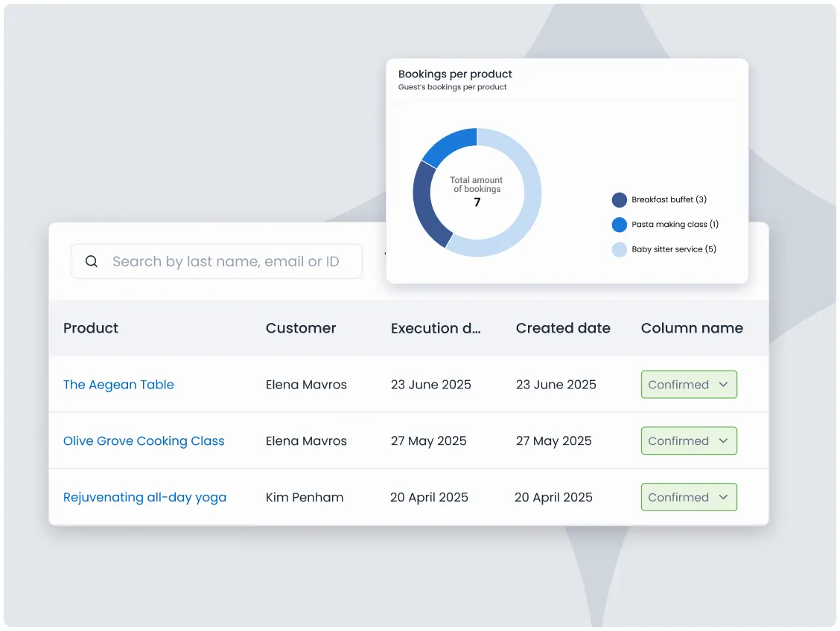Click created date 23 June 2025
Screen dimensions: 840x631
click(556, 384)
